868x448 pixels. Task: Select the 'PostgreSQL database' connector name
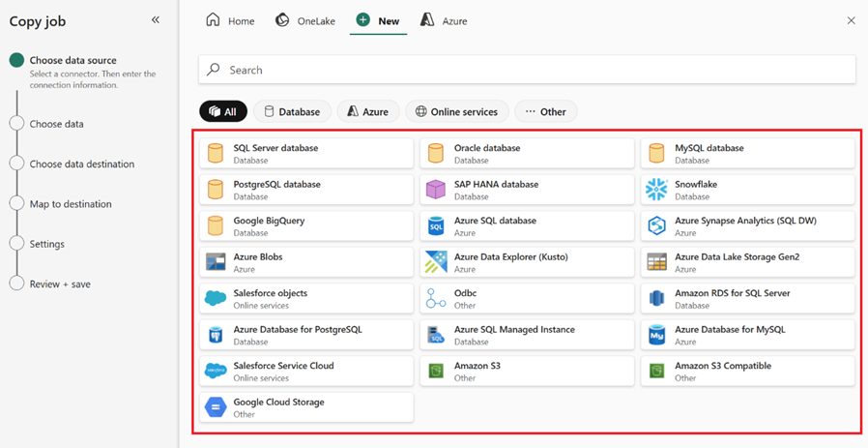click(276, 184)
